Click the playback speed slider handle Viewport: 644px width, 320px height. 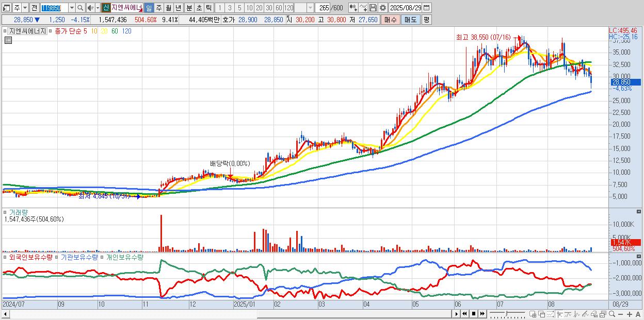pos(507,313)
